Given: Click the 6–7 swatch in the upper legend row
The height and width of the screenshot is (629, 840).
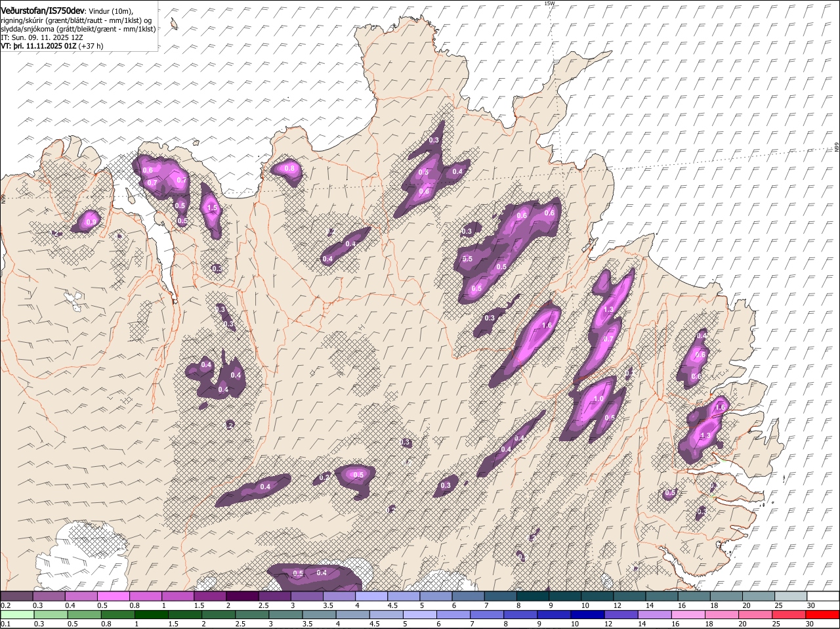Looking at the screenshot, I should (x=469, y=596).
